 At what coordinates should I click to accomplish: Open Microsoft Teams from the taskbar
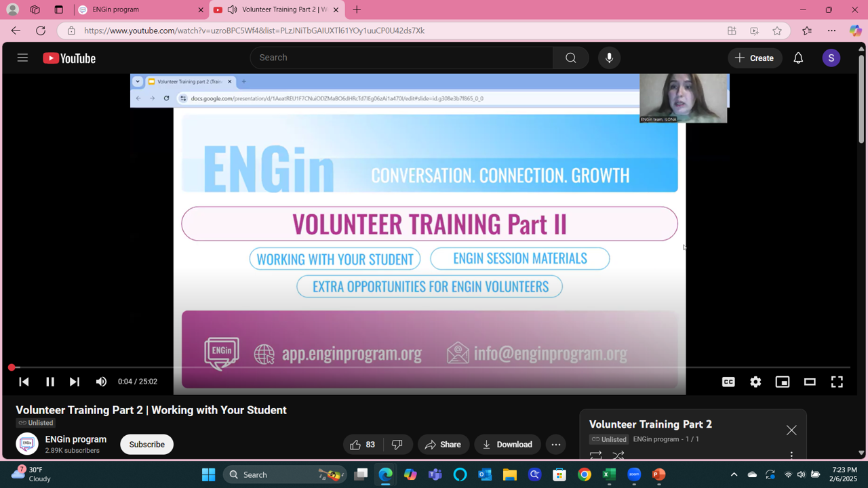coord(435,474)
